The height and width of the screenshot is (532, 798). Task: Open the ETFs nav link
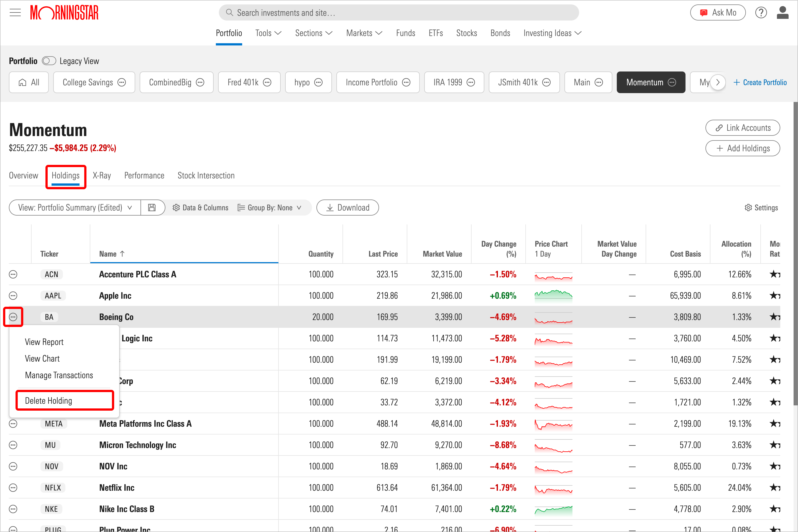(436, 33)
